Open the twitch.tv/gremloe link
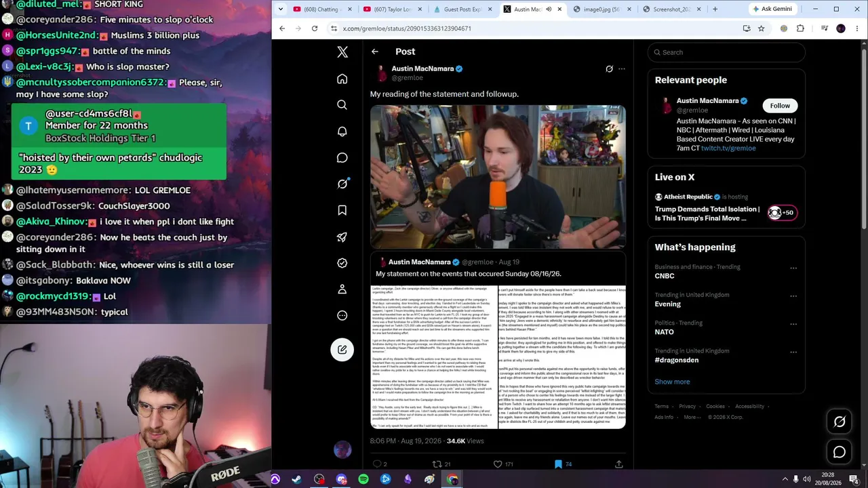 pyautogui.click(x=728, y=148)
